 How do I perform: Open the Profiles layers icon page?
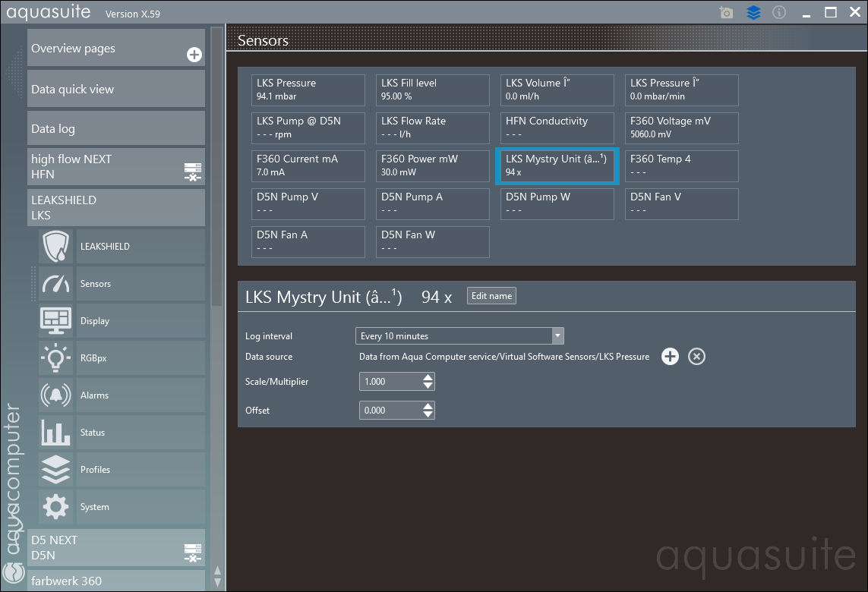56,470
